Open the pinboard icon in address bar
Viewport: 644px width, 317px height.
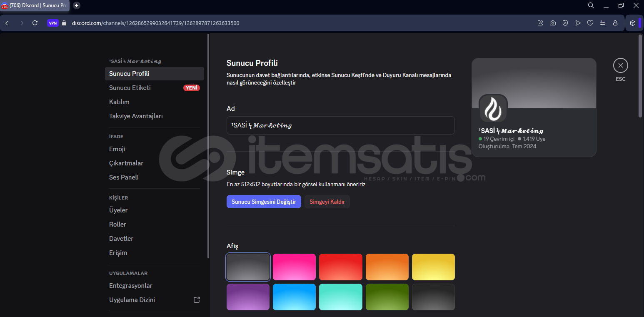tap(540, 23)
